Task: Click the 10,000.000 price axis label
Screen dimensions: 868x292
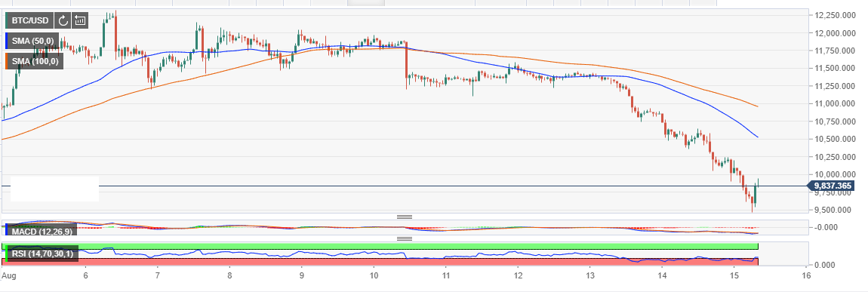Action: [x=836, y=175]
